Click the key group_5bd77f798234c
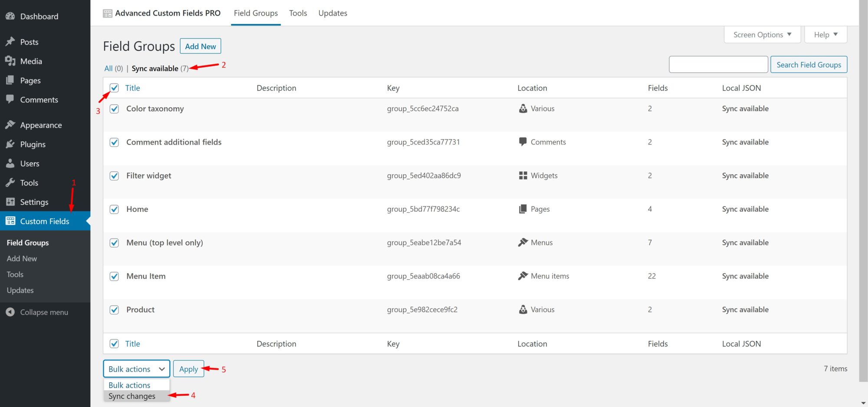 [x=423, y=209]
